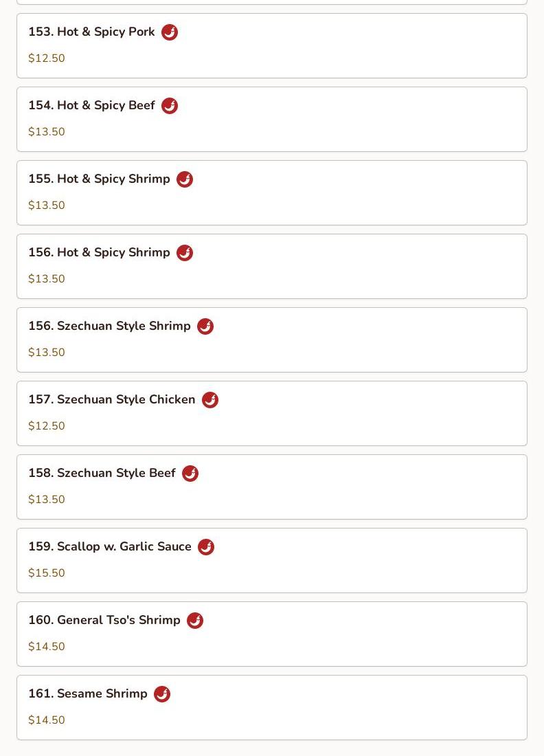Select 154. Hot & Spicy Beef dish title
The height and width of the screenshot is (756, 544).
(x=91, y=105)
